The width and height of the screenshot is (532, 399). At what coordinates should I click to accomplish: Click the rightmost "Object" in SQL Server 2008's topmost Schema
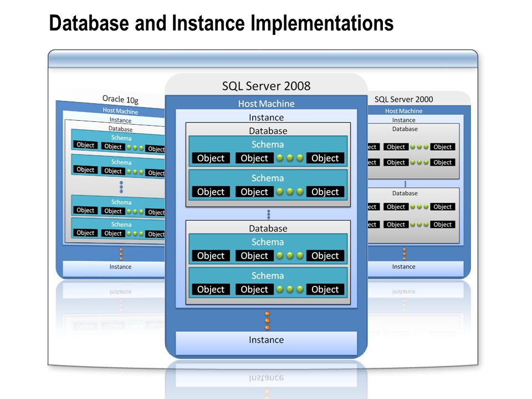(x=325, y=158)
